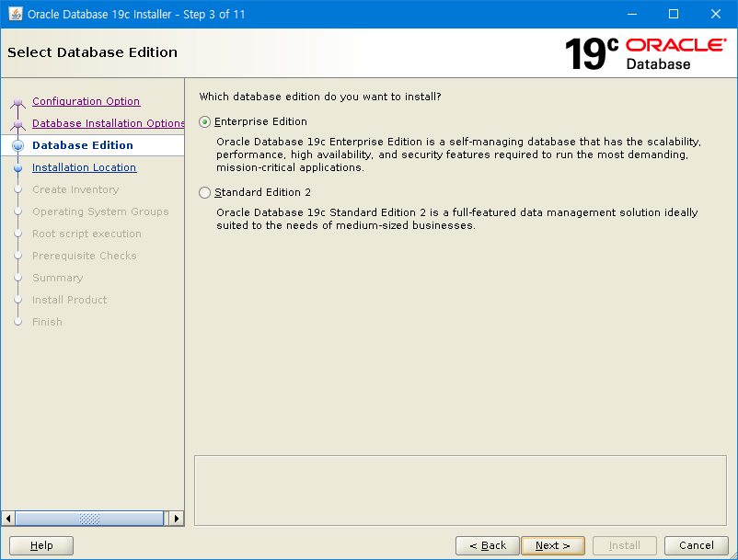Click the Oracle 19c Database logo
Image resolution: width=738 pixels, height=560 pixels.
(x=644, y=53)
